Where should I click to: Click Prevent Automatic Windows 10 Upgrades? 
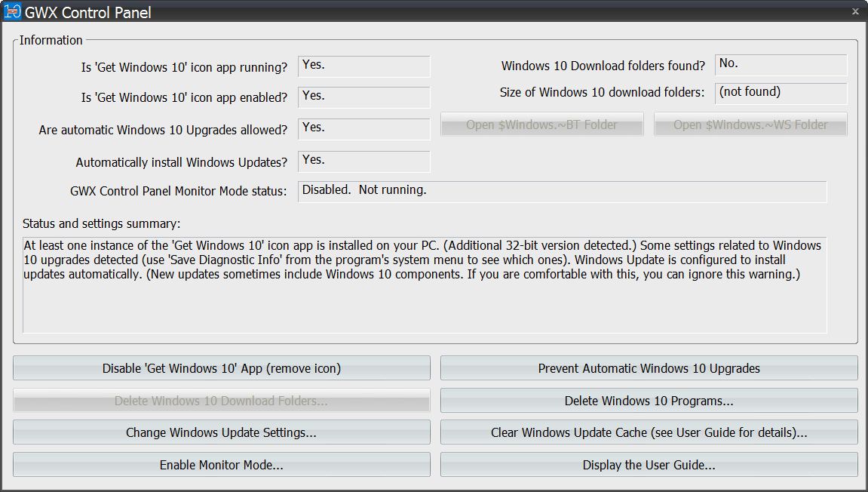coord(649,368)
